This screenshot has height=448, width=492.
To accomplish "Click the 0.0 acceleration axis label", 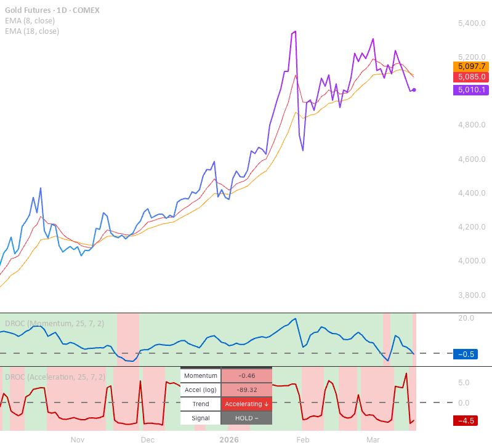I will coord(464,402).
